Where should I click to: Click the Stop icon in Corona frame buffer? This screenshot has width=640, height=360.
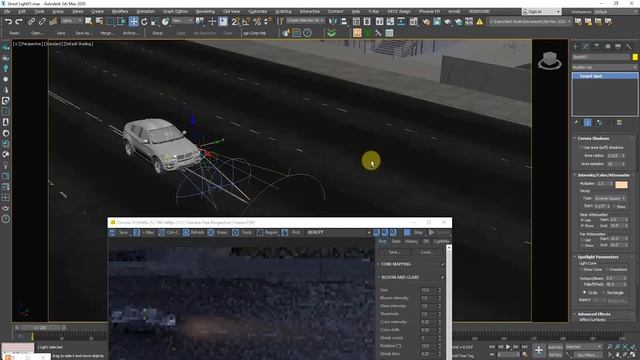point(407,232)
